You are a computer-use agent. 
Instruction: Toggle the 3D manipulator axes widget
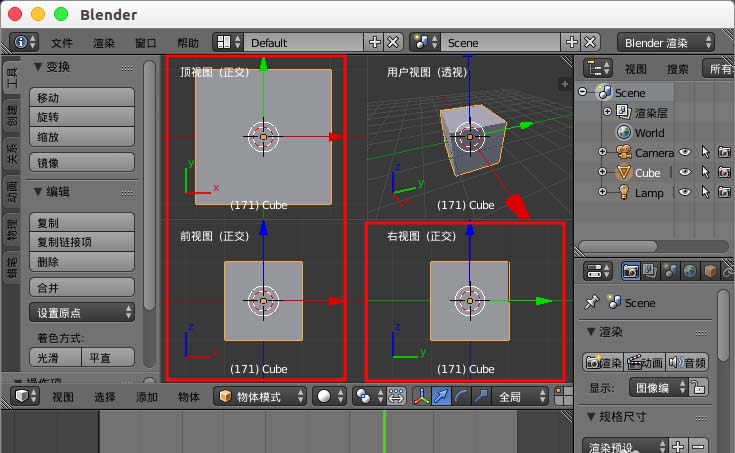[x=421, y=396]
